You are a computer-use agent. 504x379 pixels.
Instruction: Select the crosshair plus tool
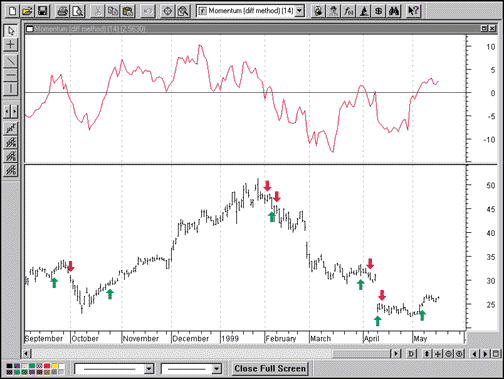[10, 44]
